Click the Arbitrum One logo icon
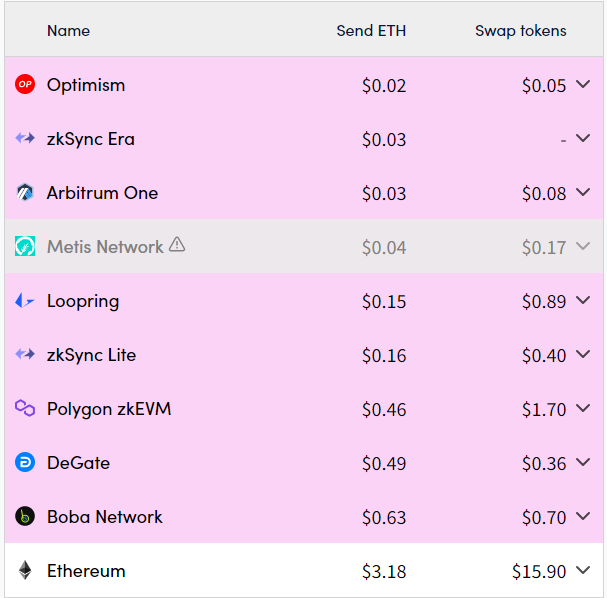Image resolution: width=607 pixels, height=598 pixels. click(25, 192)
